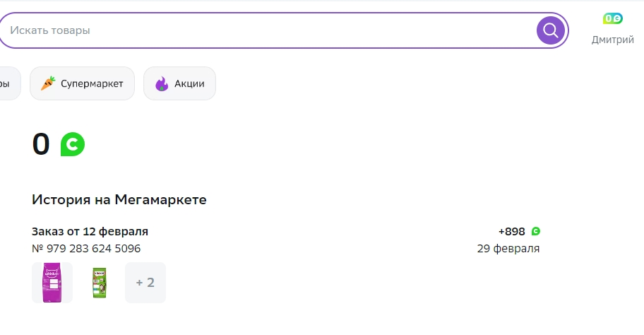Viewport: 644px width, 335px height.
Task: Click the 29 февраля accrual date
Action: 508,249
